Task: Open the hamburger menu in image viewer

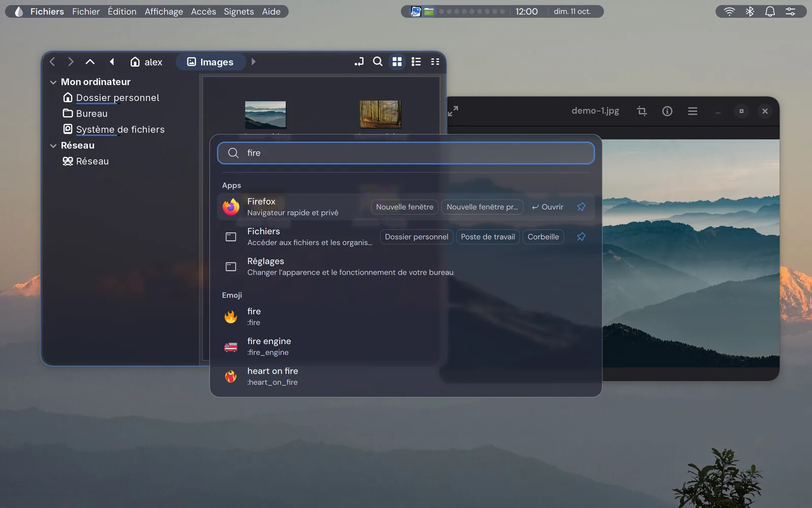Action: (x=693, y=111)
